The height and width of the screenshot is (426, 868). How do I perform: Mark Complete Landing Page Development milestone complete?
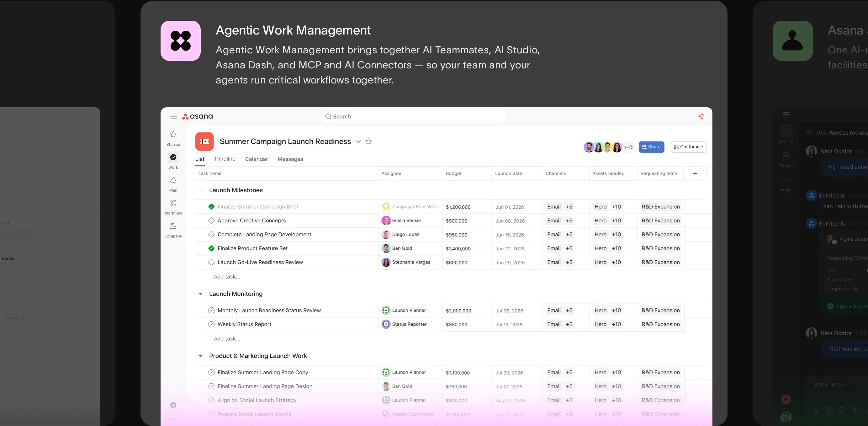point(211,234)
